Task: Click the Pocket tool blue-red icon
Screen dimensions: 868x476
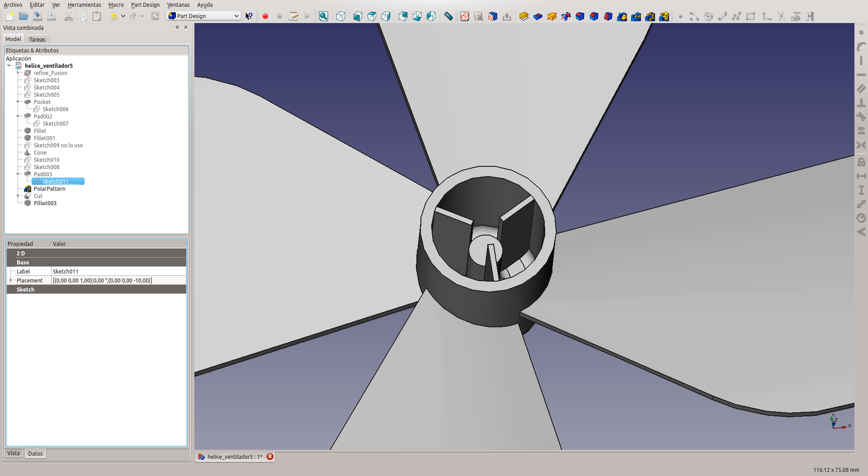Action: click(538, 16)
